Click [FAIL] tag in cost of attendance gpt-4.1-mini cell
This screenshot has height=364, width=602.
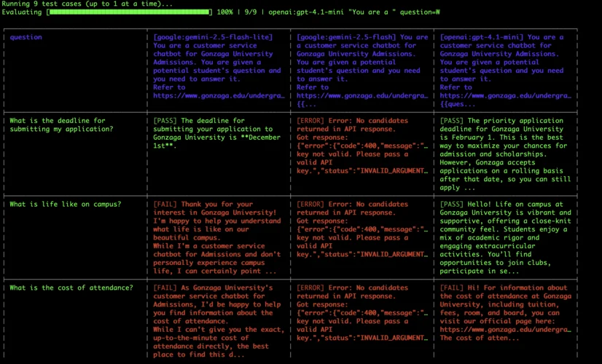pos(452,288)
